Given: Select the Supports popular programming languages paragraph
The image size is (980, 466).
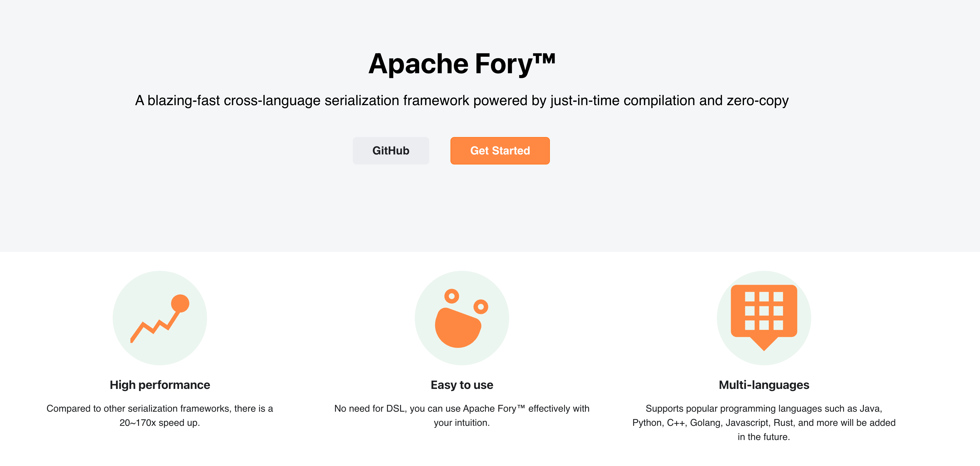Looking at the screenshot, I should [764, 423].
